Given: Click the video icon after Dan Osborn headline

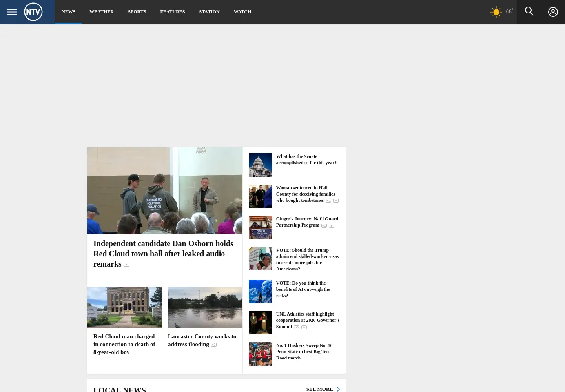Looking at the screenshot, I should point(126,265).
